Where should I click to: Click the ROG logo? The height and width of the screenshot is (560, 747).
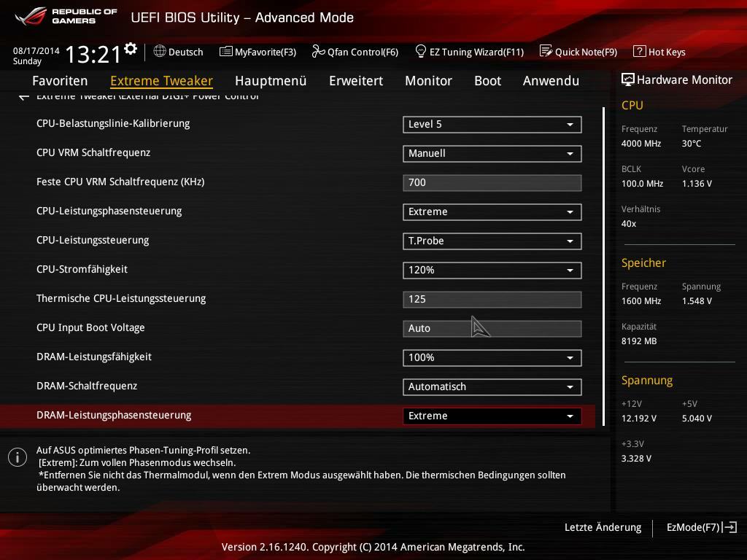click(x=31, y=16)
